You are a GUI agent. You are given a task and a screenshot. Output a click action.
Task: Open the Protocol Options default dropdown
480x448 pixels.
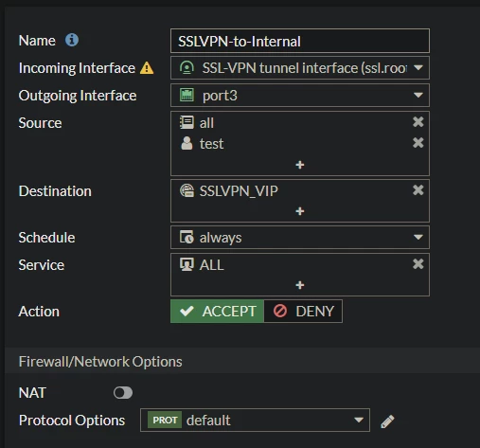(255, 421)
